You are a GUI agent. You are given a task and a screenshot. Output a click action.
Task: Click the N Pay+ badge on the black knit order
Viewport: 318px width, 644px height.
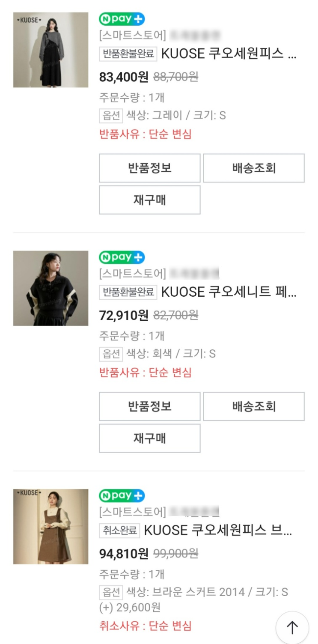[122, 257]
